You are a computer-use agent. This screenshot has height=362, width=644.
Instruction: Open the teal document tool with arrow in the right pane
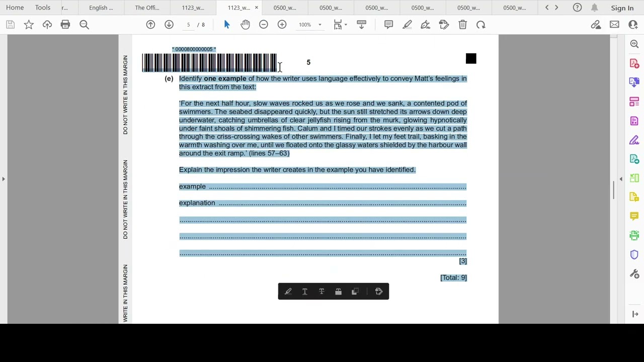(x=634, y=159)
